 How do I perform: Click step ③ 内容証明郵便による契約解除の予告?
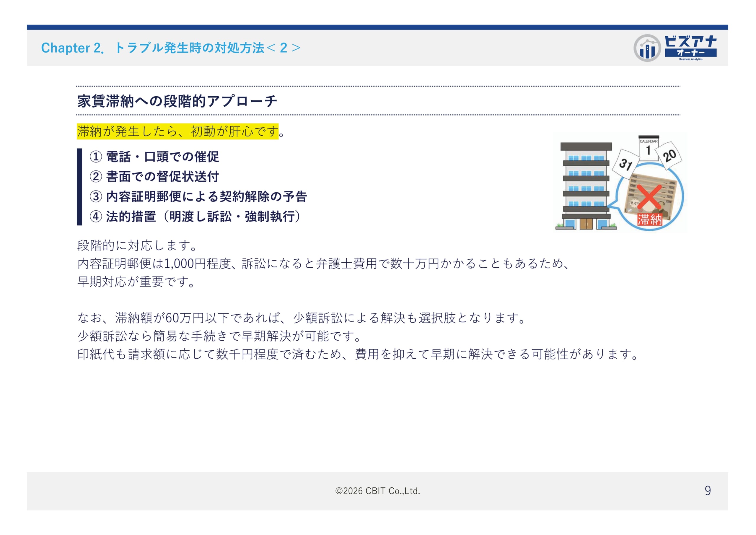coord(198,197)
